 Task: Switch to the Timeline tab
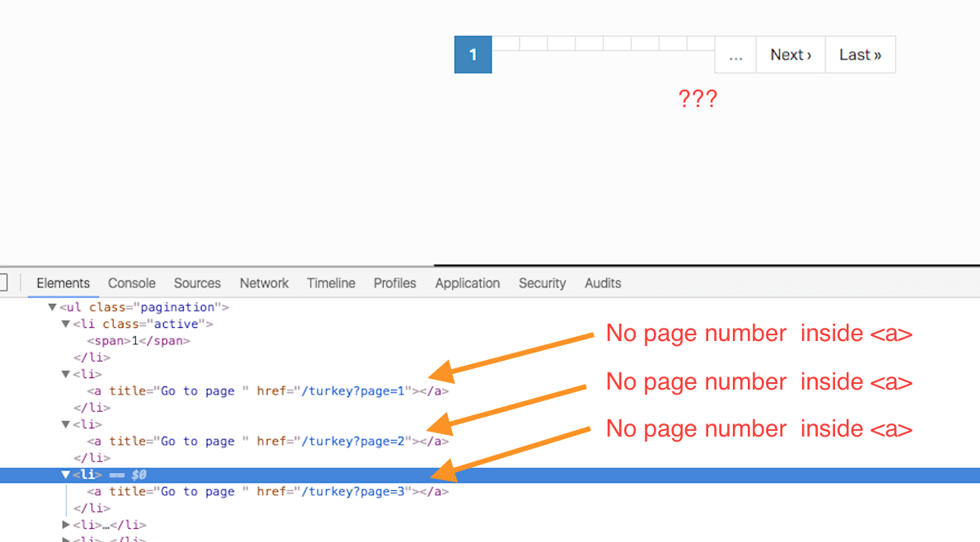tap(330, 283)
